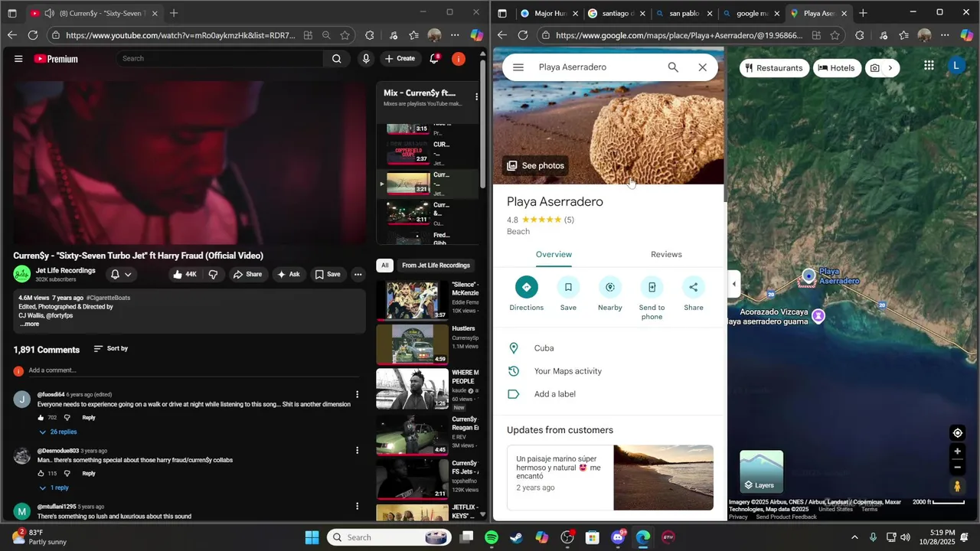The image size is (980, 551).
Task: Click the YouTube Premium logo
Action: (x=56, y=59)
